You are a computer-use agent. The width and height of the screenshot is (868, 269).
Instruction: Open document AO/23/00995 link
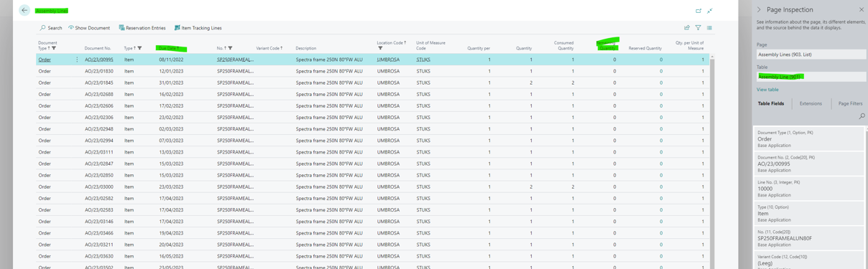[x=99, y=60]
